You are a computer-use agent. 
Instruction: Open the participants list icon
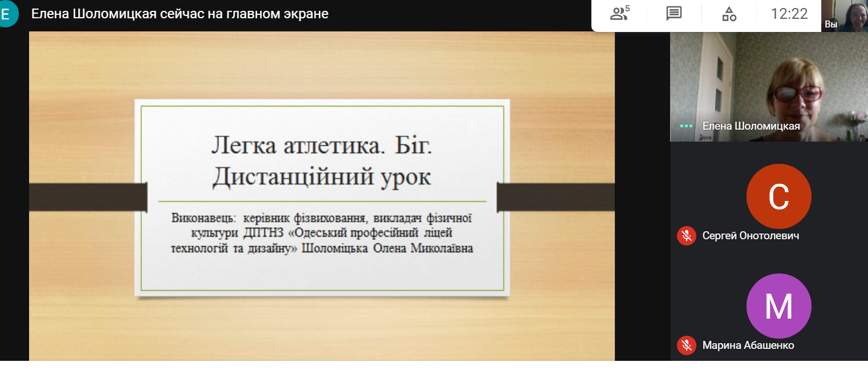[x=619, y=14]
